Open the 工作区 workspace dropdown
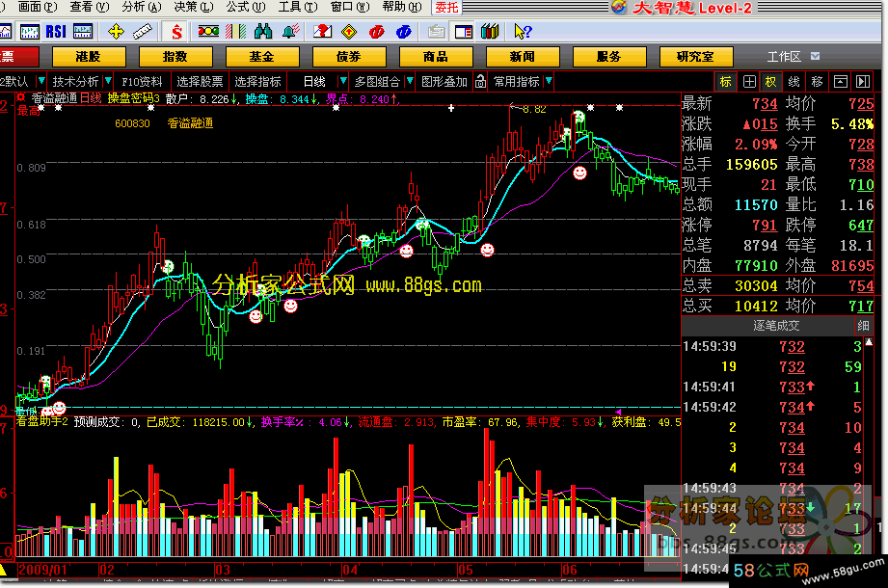 pyautogui.click(x=815, y=56)
